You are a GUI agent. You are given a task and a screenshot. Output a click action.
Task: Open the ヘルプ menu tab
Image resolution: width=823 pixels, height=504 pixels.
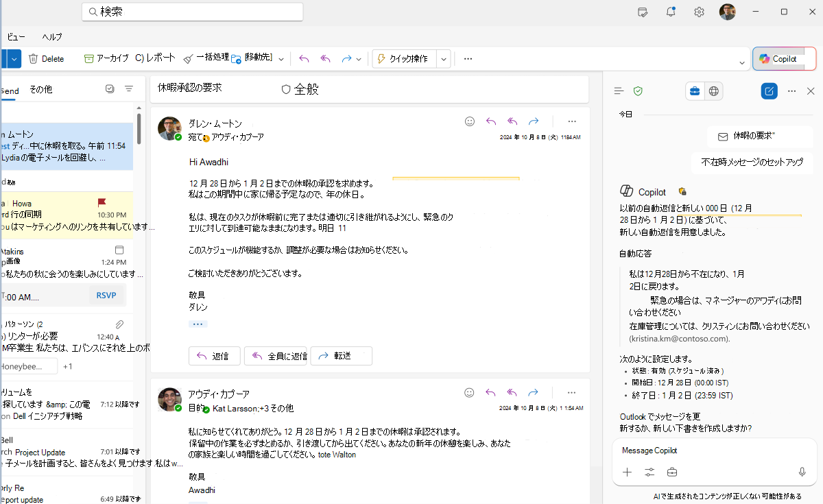pyautogui.click(x=52, y=37)
